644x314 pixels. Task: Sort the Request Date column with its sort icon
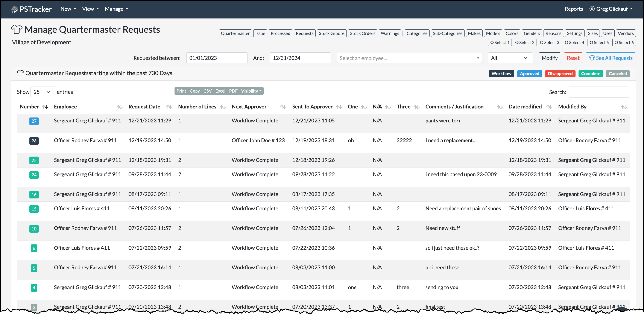click(169, 107)
